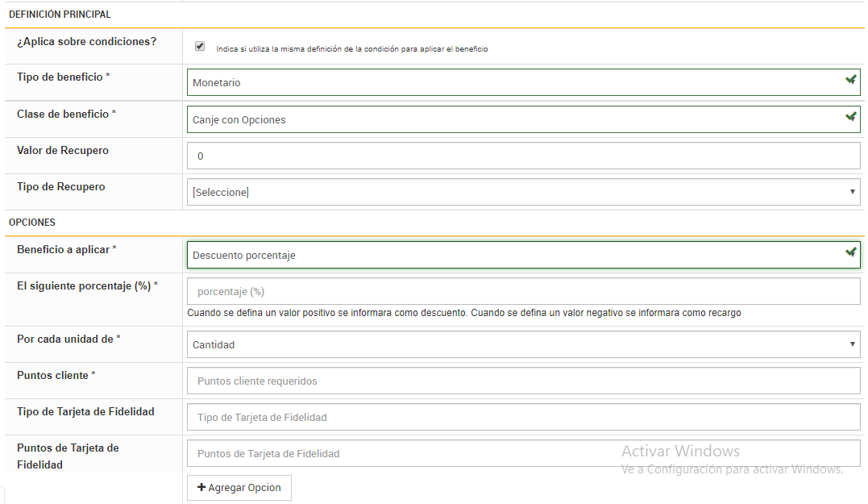Open the Tipo de beneficio Monetario selector
This screenshot has width=868, height=504.
point(516,82)
